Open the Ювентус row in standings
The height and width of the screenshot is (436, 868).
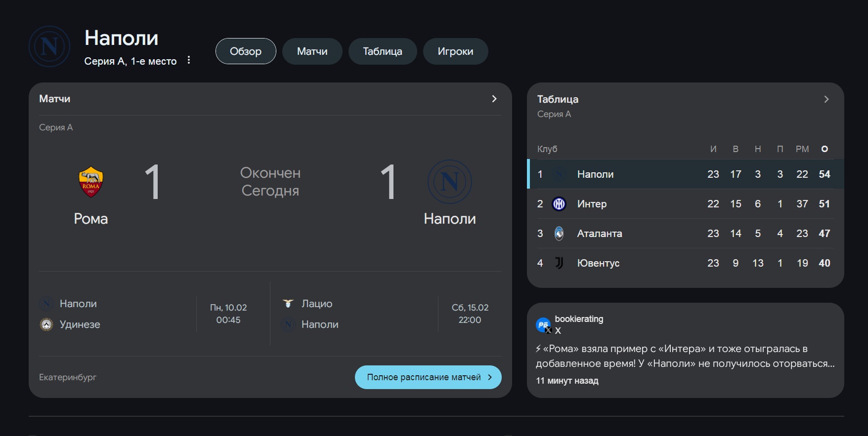(x=686, y=263)
